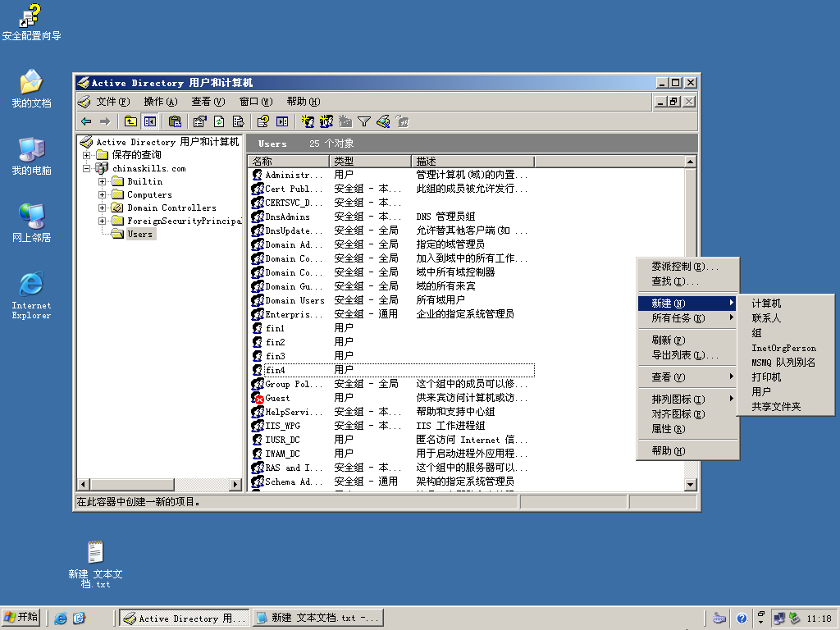
Task: Select the 网上邻居 desktop icon
Action: [x=32, y=223]
